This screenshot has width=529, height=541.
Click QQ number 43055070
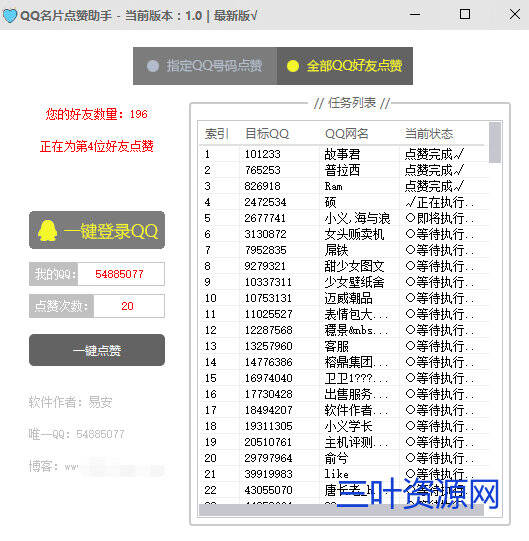268,490
